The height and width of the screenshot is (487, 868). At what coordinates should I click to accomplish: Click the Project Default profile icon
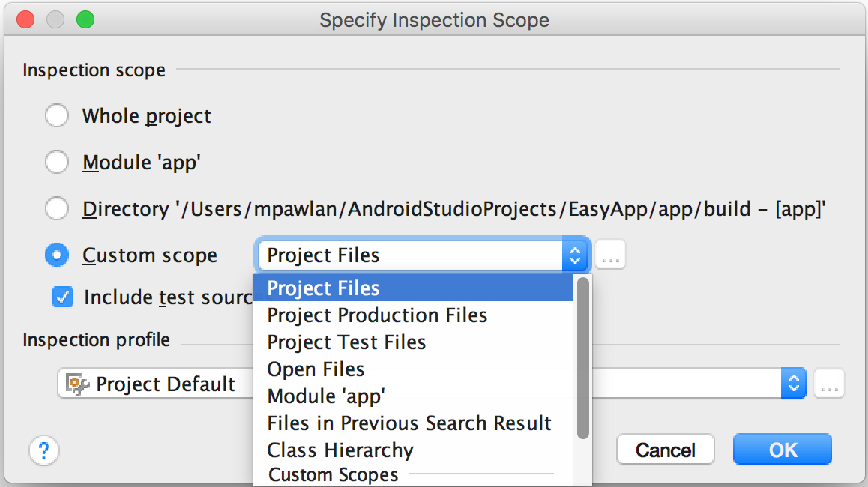(x=78, y=384)
